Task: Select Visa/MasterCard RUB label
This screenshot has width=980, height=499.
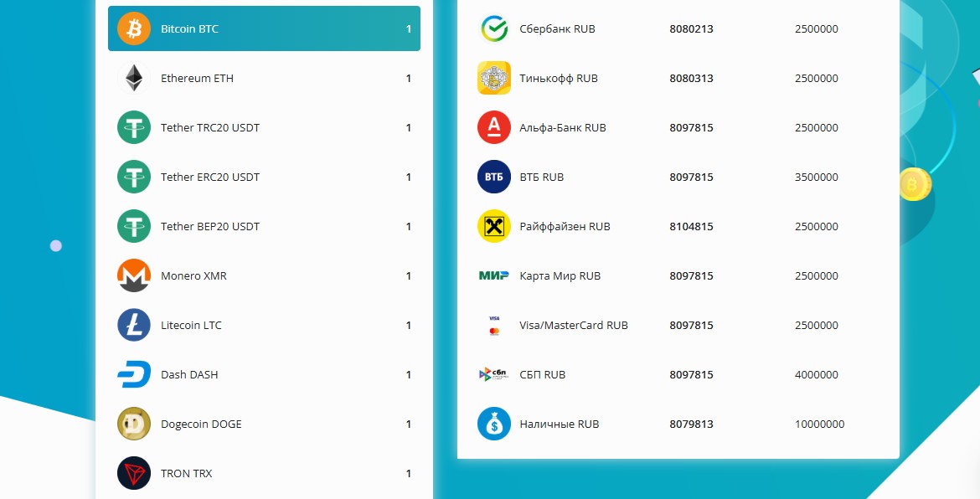Action: point(574,325)
